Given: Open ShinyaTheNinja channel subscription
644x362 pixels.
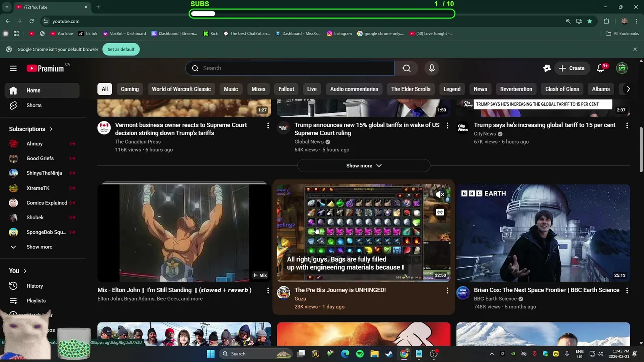Looking at the screenshot, I should pyautogui.click(x=42, y=173).
